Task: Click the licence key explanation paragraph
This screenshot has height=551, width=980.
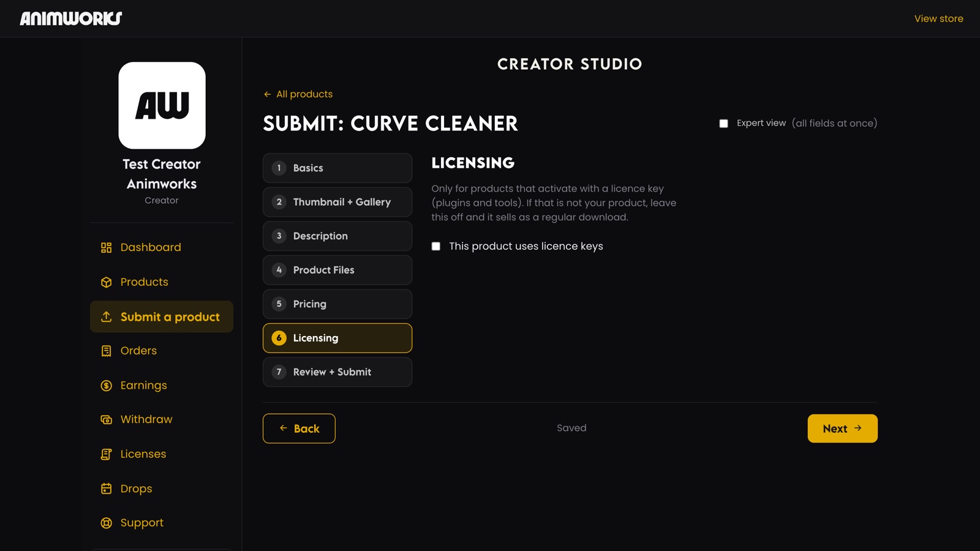Action: coord(554,203)
